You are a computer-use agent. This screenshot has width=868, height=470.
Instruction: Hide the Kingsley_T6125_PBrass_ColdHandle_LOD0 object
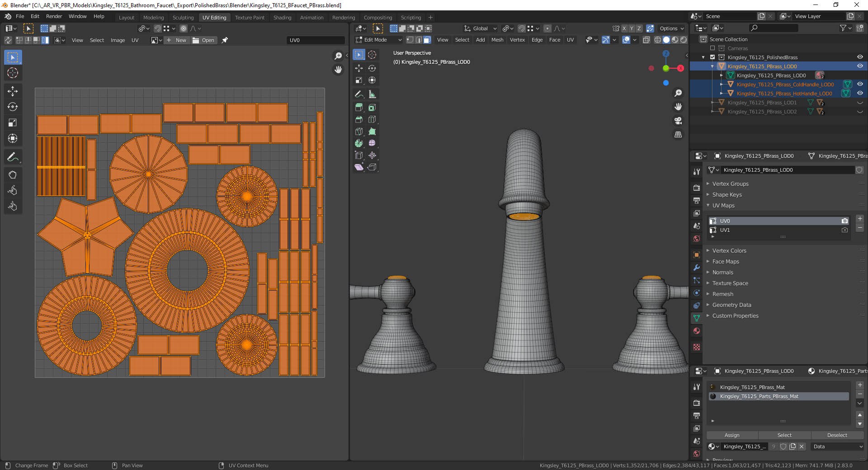pos(860,84)
